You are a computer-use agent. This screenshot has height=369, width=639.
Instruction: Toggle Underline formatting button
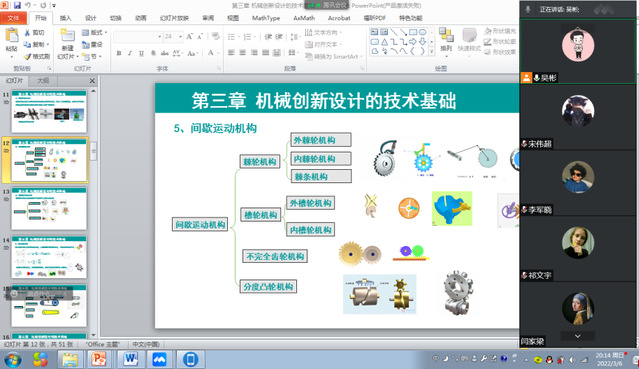[x=141, y=53]
